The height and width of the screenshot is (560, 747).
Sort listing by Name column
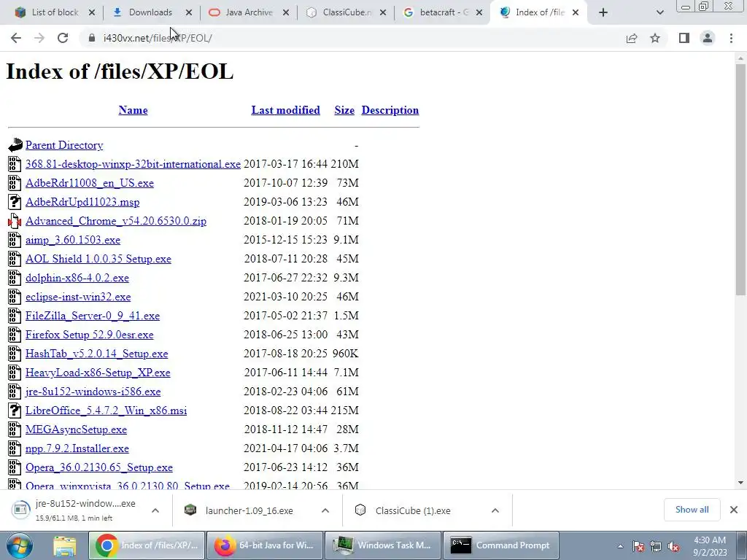[x=133, y=110]
